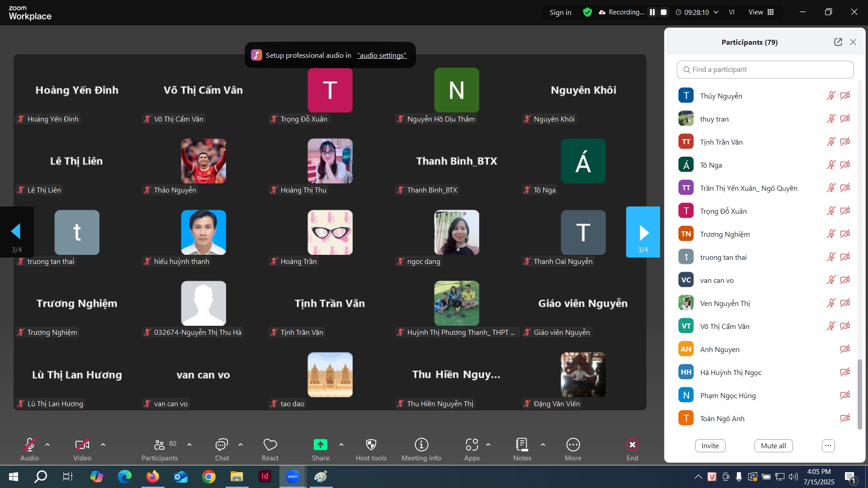This screenshot has width=868, height=488.
Task: Open Windows taskbar search
Action: point(41,476)
